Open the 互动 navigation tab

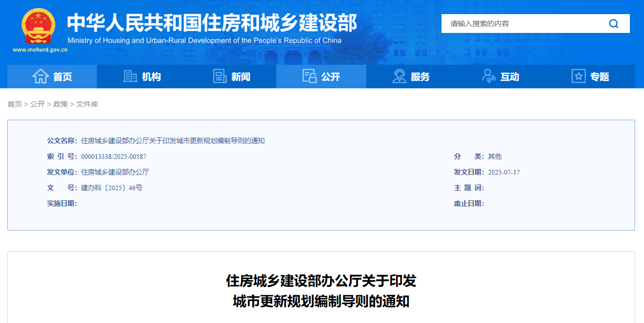pyautogui.click(x=501, y=76)
